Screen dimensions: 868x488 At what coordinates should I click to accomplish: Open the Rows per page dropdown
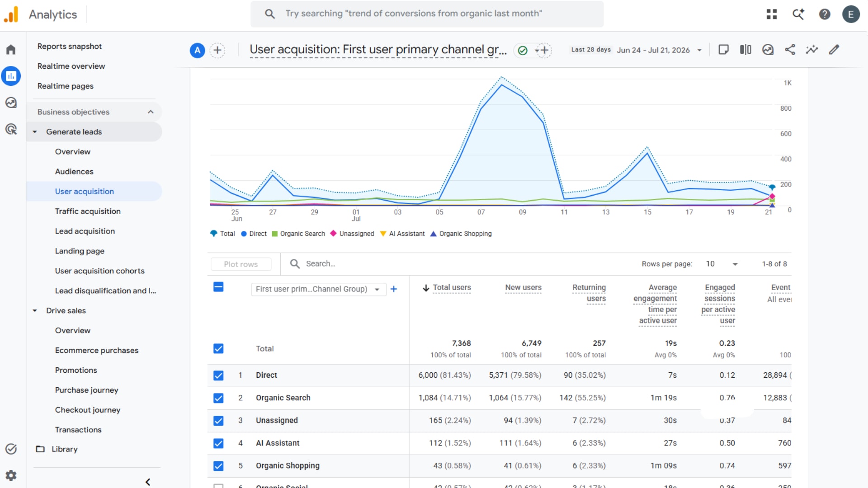(x=722, y=264)
